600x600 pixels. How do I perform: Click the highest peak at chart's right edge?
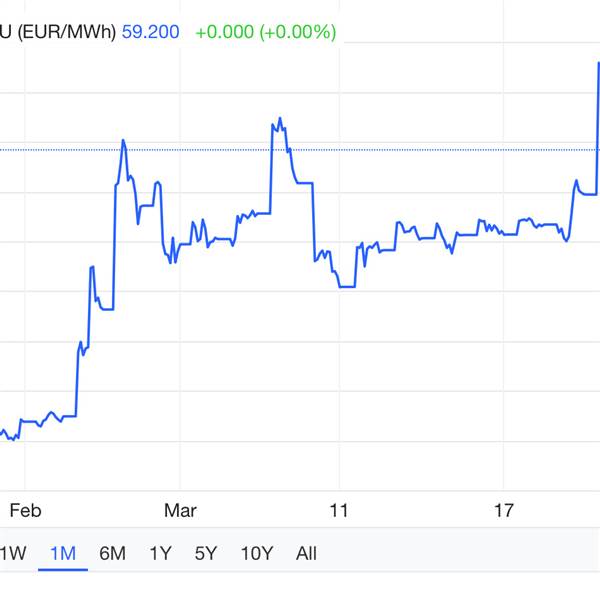pos(598,63)
